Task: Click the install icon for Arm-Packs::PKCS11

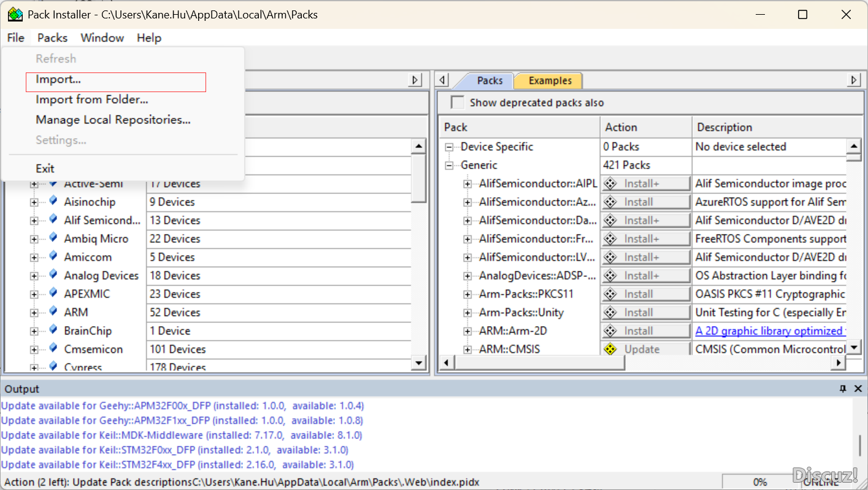Action: pyautogui.click(x=610, y=294)
